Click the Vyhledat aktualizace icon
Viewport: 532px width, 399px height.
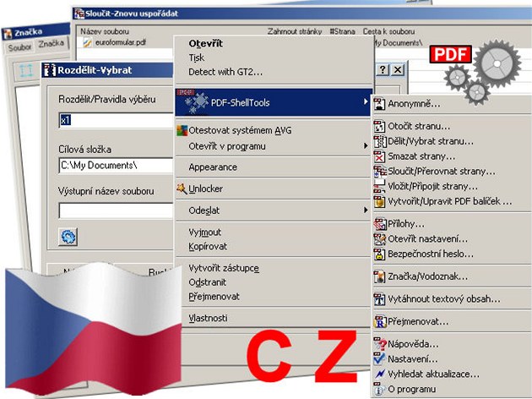pyautogui.click(x=379, y=374)
